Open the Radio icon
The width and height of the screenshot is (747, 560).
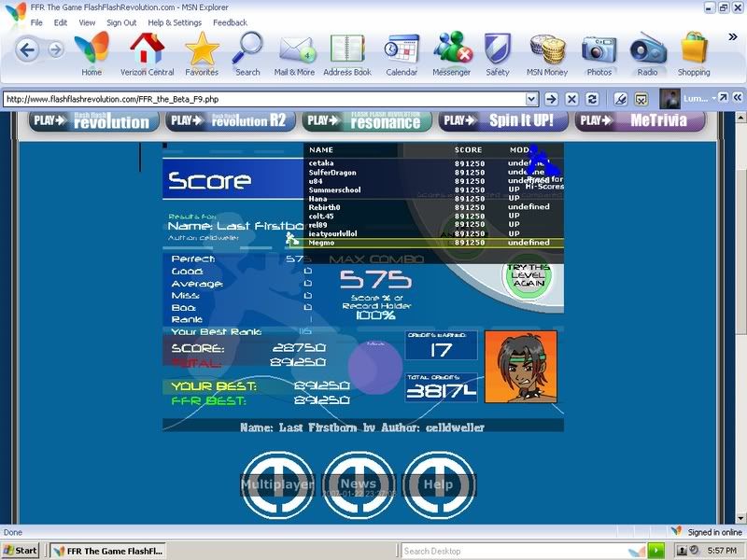[x=647, y=49]
